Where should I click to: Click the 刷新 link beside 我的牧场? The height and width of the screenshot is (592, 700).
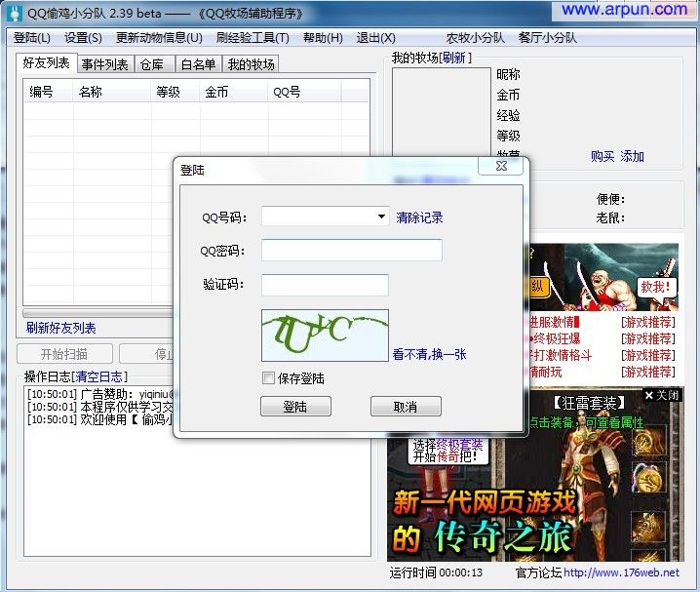pos(454,58)
